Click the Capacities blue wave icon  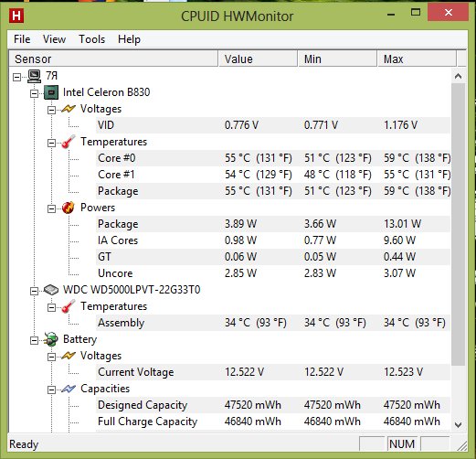[69, 389]
